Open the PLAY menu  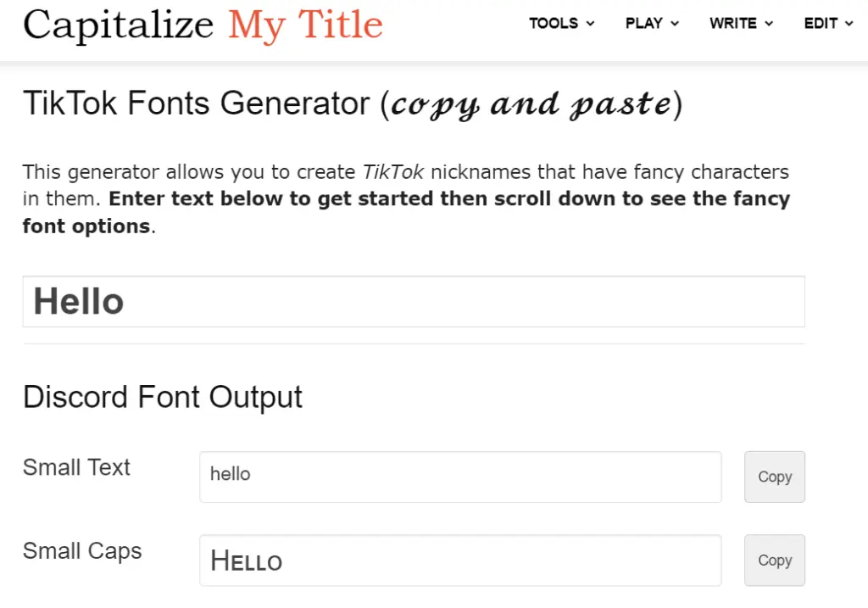[x=644, y=24]
